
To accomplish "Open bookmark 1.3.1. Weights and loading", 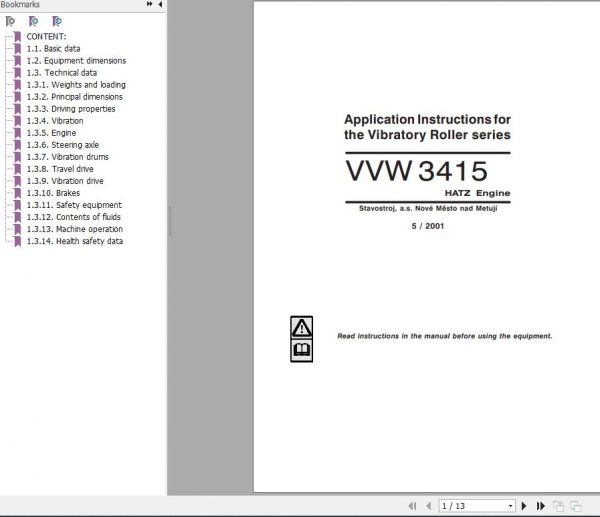I will pyautogui.click(x=76, y=85).
